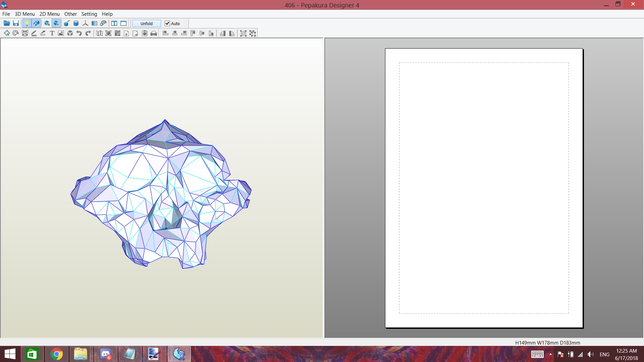Click the fit-to-view square icon
Screen dimensions: 644x362
(108, 33)
